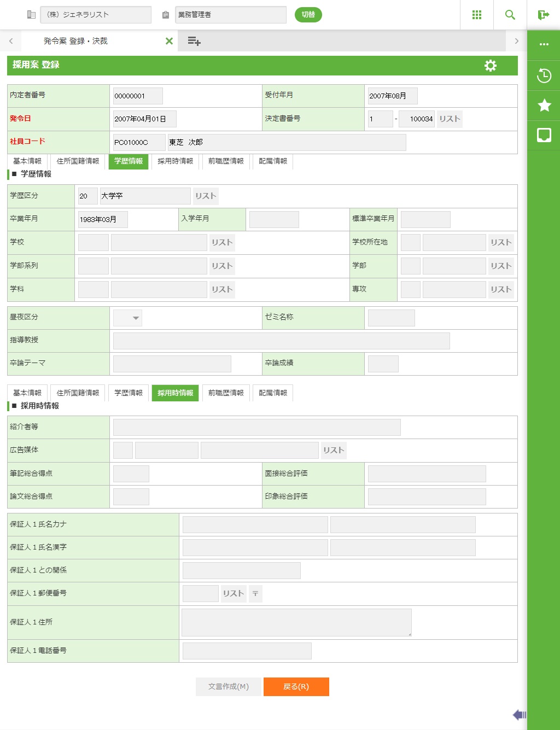Image resolution: width=560 pixels, height=730 pixels.
Task: Close the 発令案 登録・決裁 tab
Action: point(169,41)
